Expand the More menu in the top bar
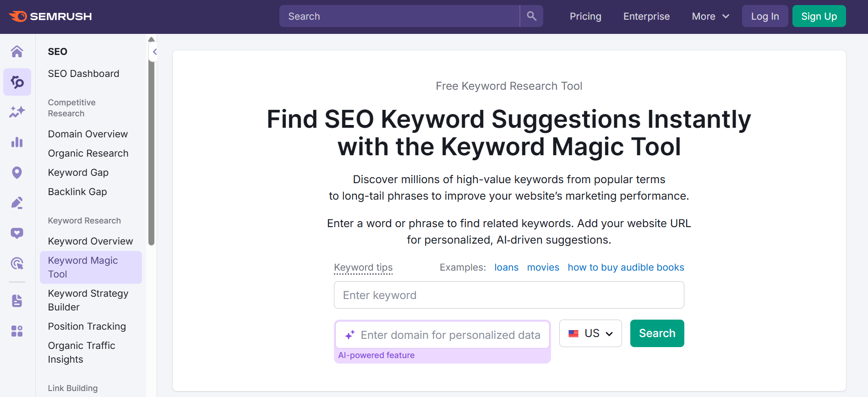Viewport: 868px width, 397px height. [x=709, y=16]
